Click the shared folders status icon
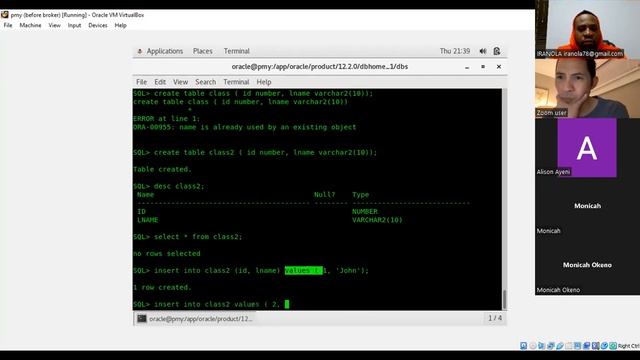The image size is (640, 360). click(x=569, y=346)
